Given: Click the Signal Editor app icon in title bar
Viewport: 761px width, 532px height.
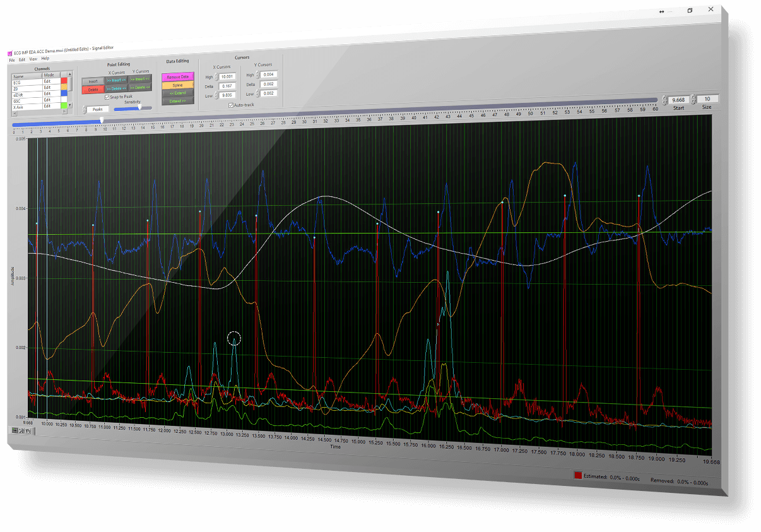Looking at the screenshot, I should (9, 54).
